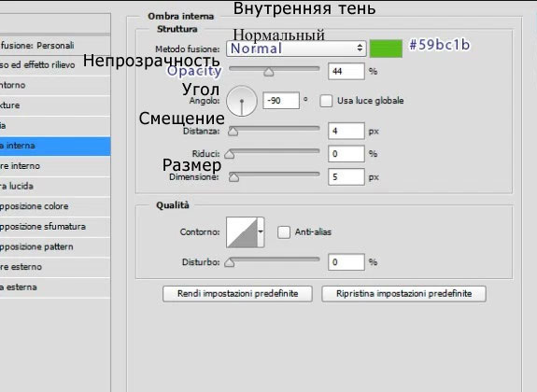Click the opacity value field showing 44
The image size is (537, 392).
[346, 71]
